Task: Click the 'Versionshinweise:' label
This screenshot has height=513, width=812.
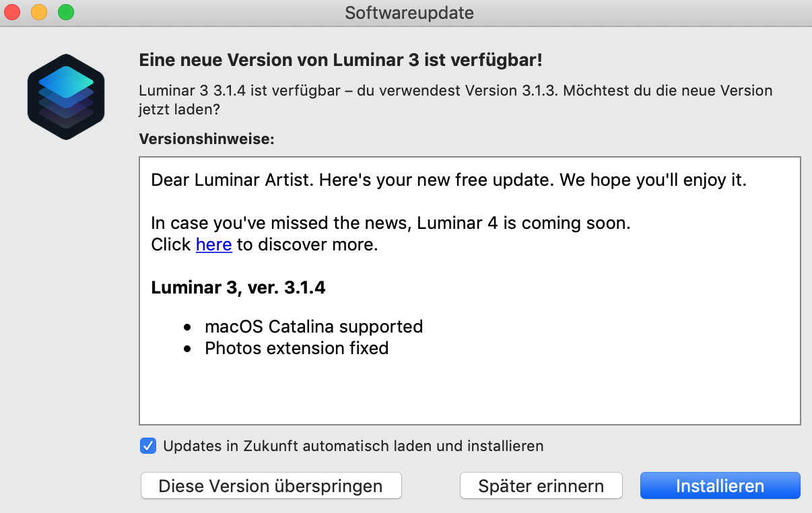Action: (x=207, y=139)
